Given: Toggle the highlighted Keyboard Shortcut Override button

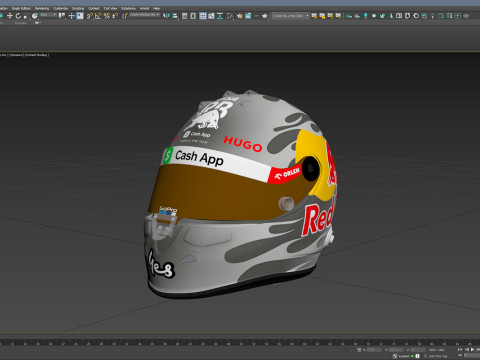Looking at the screenshot, I should coord(80,16).
